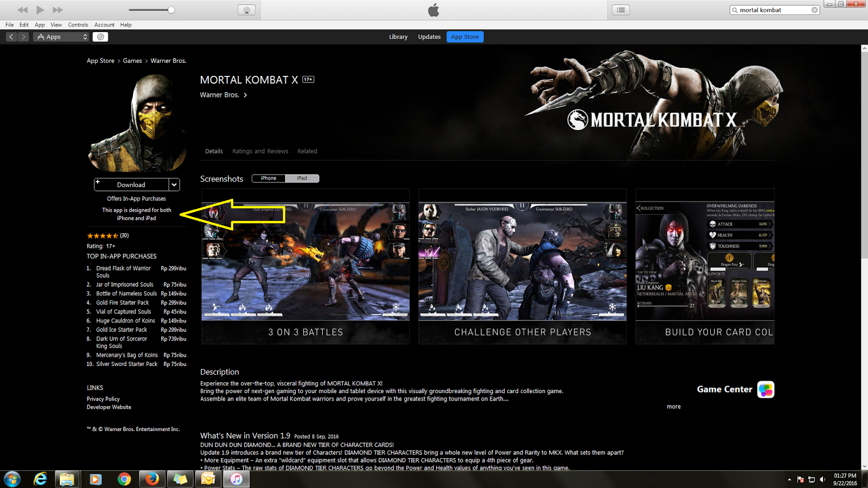The width and height of the screenshot is (868, 488).
Task: Open the 3 ON 3 BATTLES screenshot
Action: tap(305, 266)
